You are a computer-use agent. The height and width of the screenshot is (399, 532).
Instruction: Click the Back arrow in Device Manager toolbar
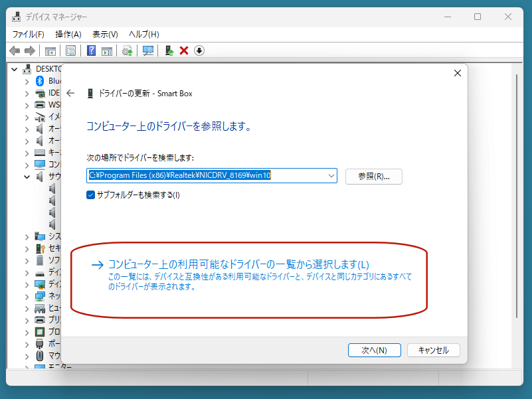click(15, 51)
